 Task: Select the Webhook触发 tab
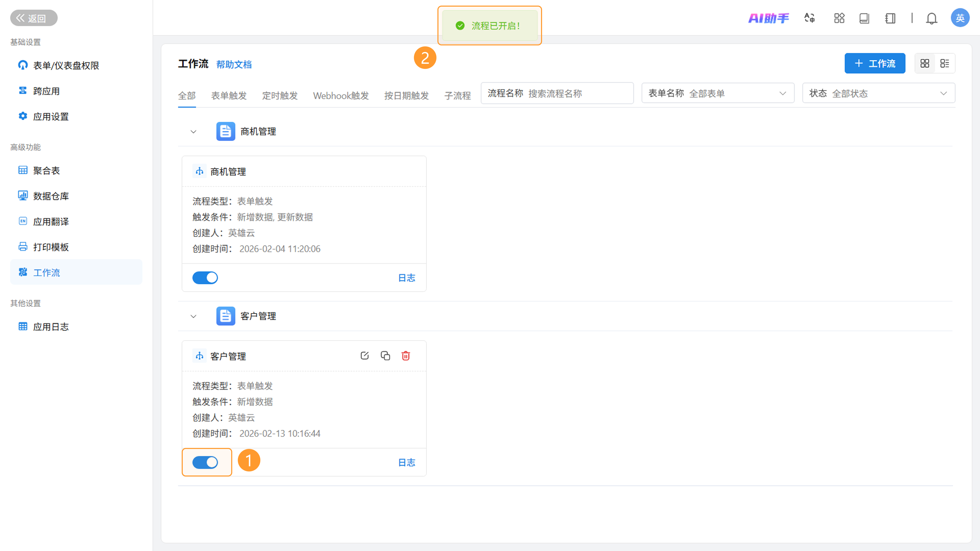(x=341, y=95)
